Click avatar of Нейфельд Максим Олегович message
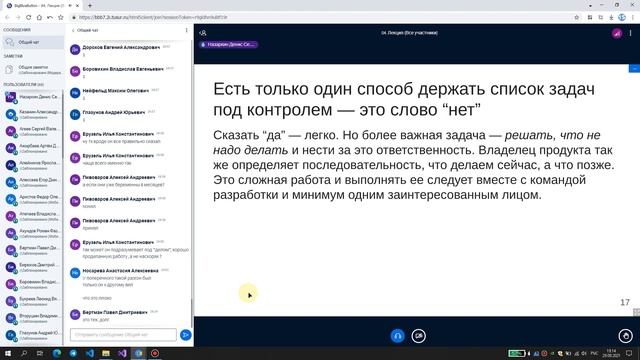The height and width of the screenshot is (360, 640). (75, 93)
